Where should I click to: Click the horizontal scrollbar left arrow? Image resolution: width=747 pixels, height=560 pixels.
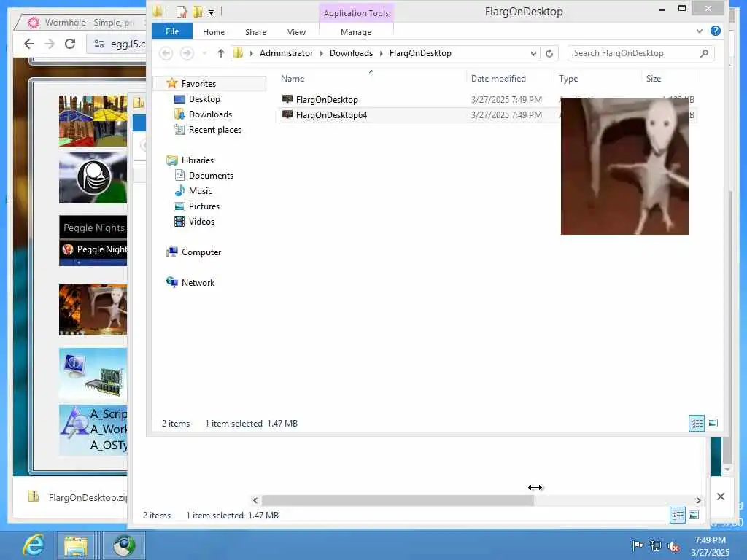255,500
